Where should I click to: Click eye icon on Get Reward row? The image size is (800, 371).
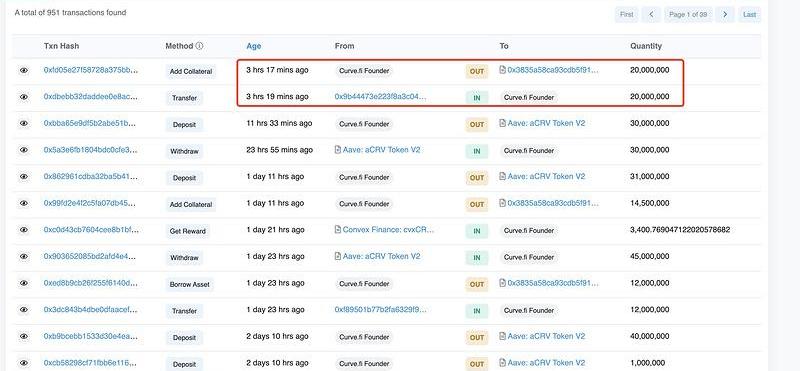(24, 230)
